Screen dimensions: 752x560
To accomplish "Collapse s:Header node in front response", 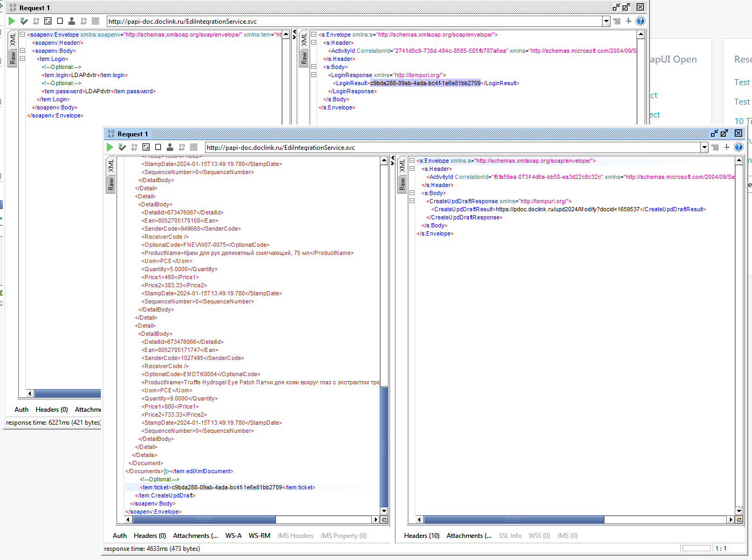I will pyautogui.click(x=412, y=169).
